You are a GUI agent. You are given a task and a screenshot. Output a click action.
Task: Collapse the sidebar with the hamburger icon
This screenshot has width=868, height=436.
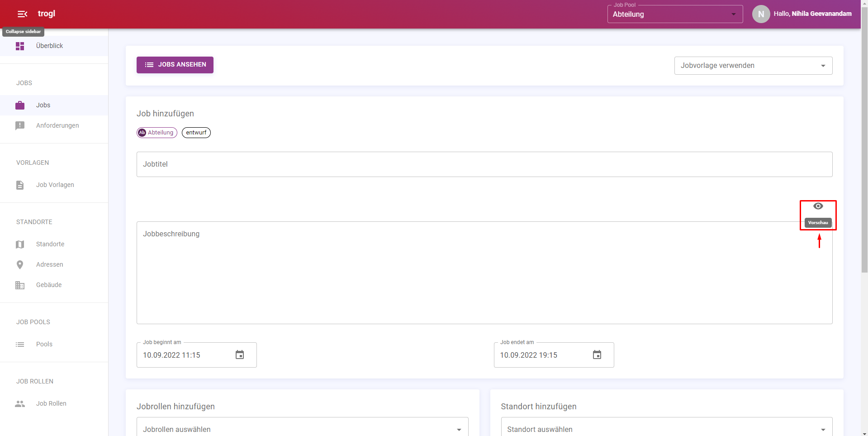pos(22,14)
